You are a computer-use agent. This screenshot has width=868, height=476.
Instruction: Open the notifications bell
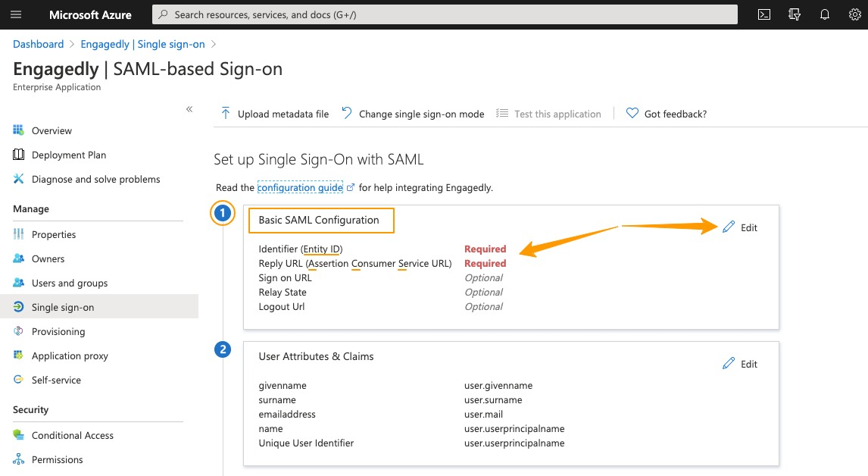(825, 14)
